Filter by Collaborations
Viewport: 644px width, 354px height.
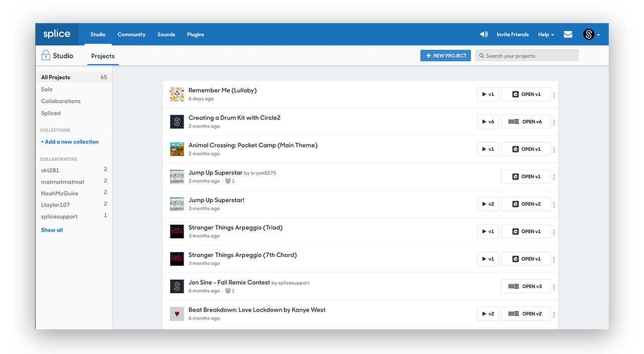(61, 101)
